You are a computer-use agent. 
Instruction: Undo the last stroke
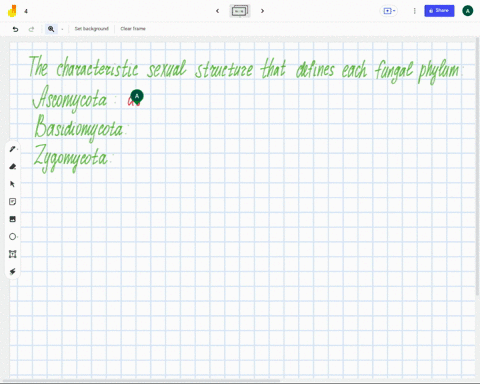(x=15, y=29)
